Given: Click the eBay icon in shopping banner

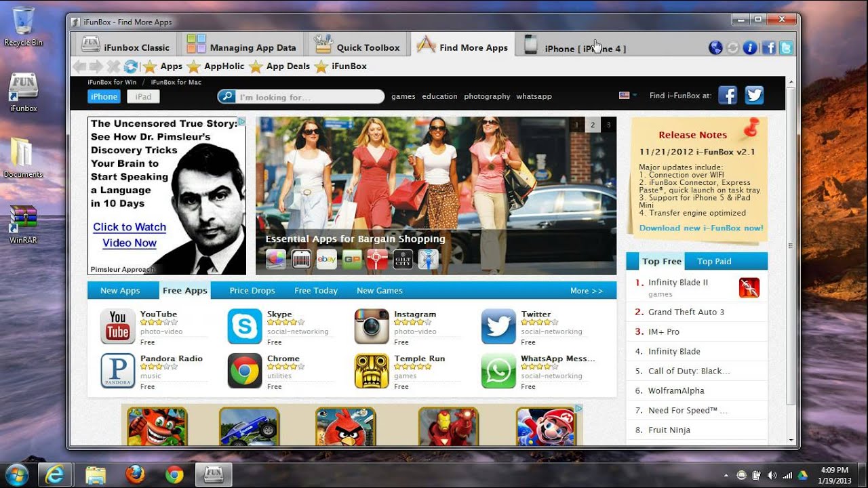Looking at the screenshot, I should (x=327, y=259).
